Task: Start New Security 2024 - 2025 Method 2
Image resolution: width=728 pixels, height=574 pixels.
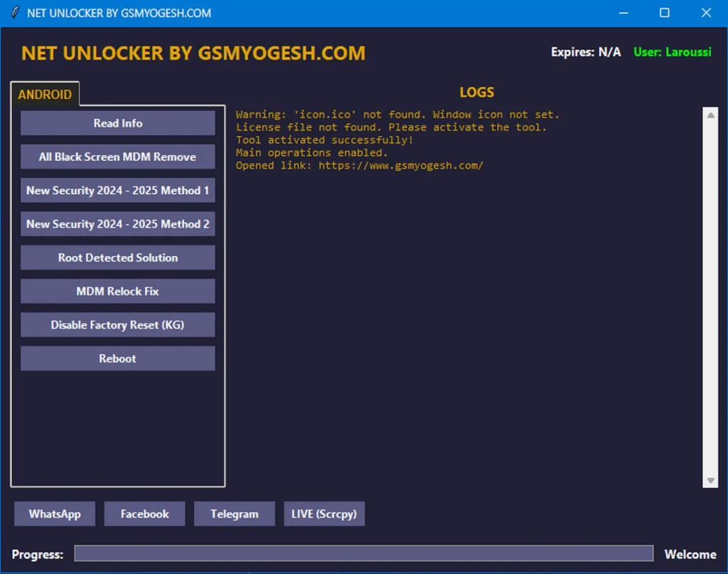Action: click(117, 224)
